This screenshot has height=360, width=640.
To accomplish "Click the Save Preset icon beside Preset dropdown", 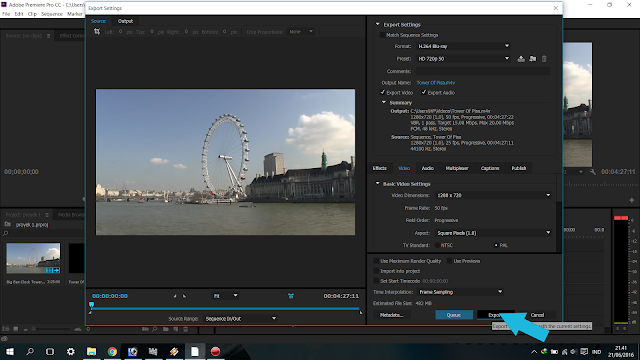I will click(x=521, y=59).
